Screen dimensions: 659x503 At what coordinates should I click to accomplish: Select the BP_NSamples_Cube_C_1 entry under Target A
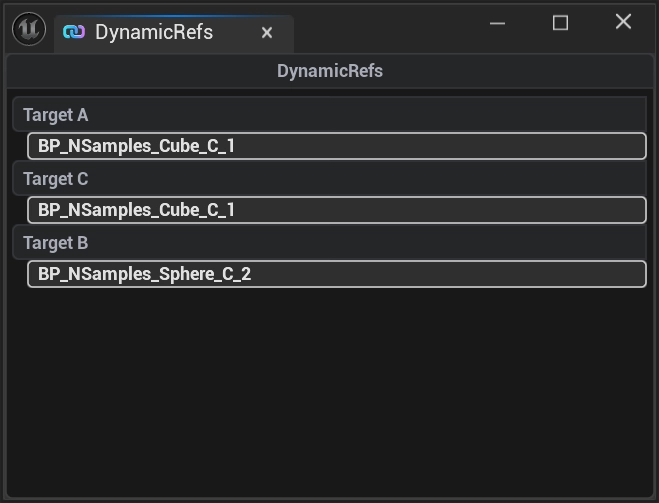[x=337, y=146]
